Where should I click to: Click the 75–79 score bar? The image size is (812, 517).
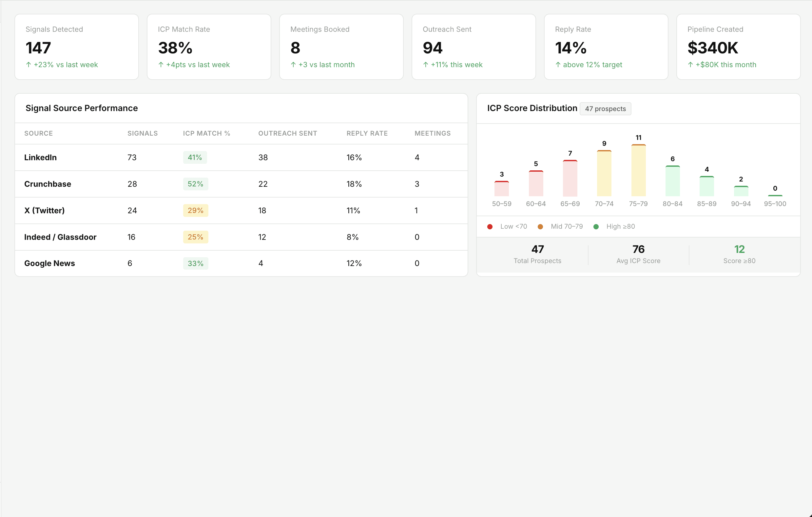point(638,171)
